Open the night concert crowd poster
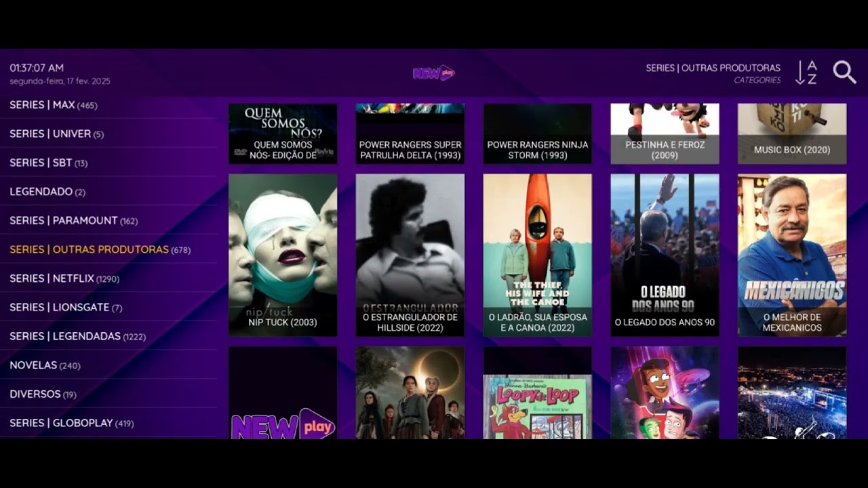 [x=792, y=393]
